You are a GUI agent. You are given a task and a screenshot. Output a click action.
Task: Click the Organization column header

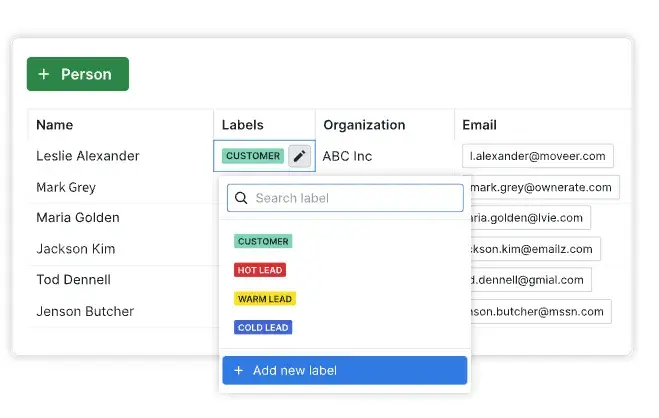(363, 125)
